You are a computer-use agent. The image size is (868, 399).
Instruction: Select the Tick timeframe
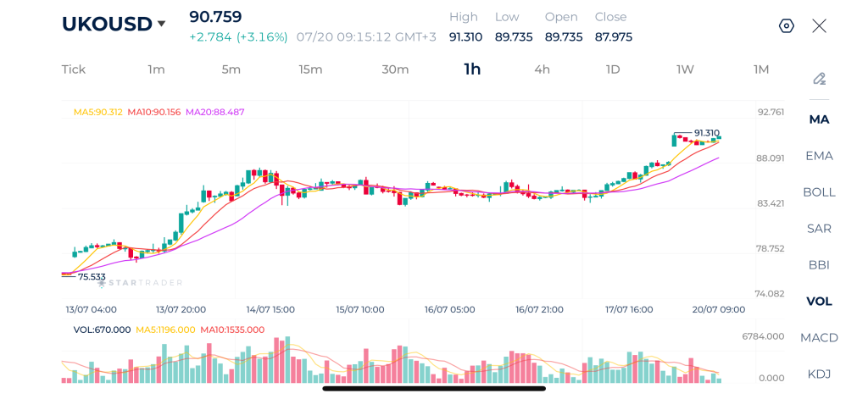pyautogui.click(x=74, y=69)
